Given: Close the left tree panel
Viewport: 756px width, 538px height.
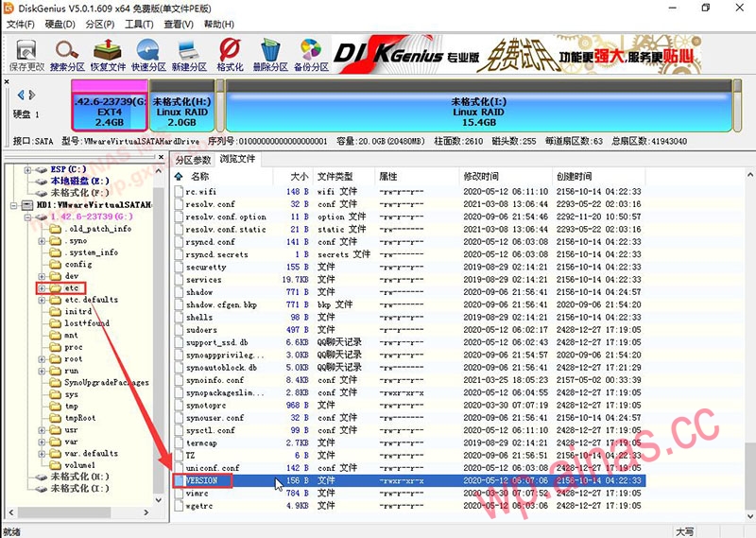Looking at the screenshot, I should coord(161,157).
